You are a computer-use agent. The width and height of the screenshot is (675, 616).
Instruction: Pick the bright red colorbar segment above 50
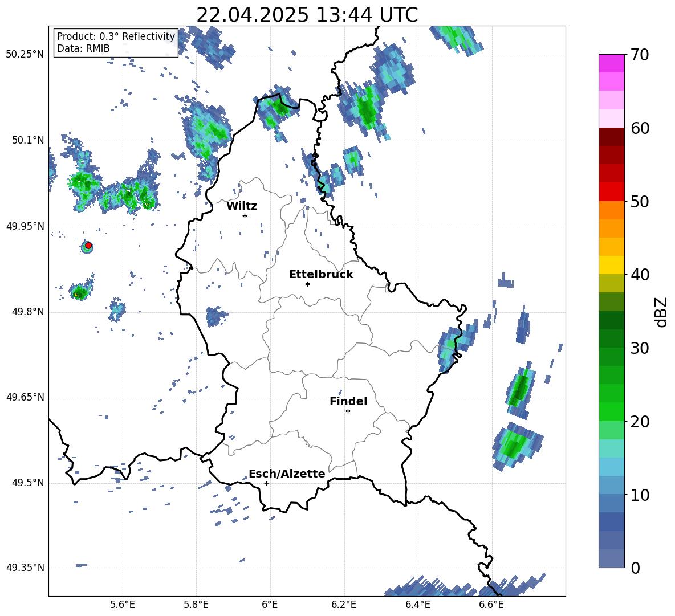coord(611,192)
